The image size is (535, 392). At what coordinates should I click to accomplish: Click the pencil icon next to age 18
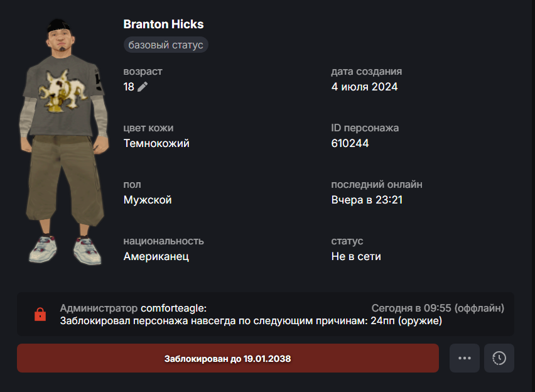point(143,87)
